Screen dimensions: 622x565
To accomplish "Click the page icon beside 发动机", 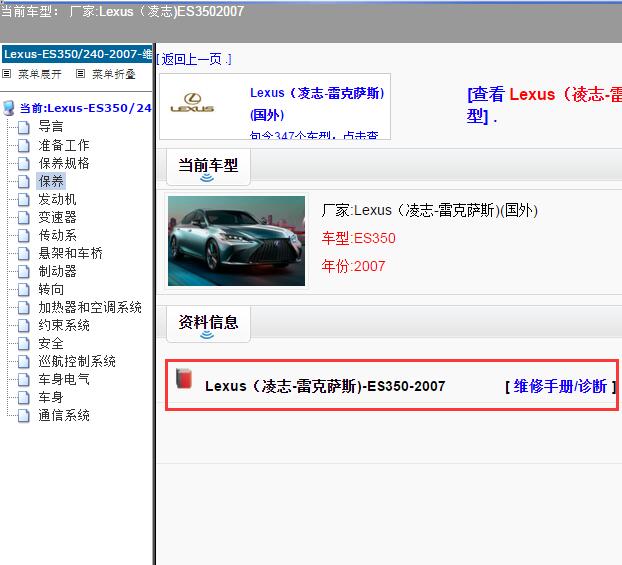I will click(x=24, y=199).
